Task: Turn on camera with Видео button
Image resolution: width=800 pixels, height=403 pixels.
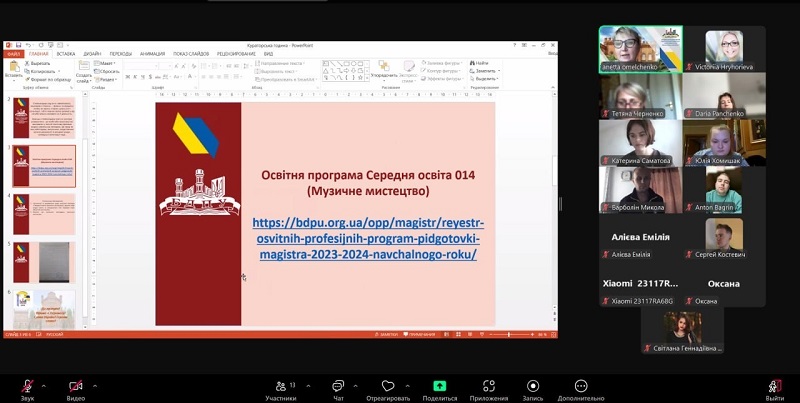Action: pos(76,390)
